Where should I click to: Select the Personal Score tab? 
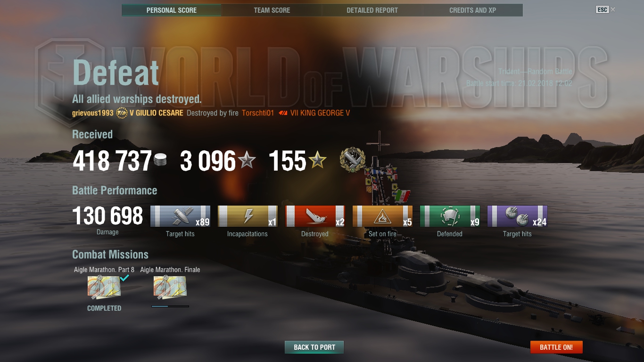(x=172, y=10)
